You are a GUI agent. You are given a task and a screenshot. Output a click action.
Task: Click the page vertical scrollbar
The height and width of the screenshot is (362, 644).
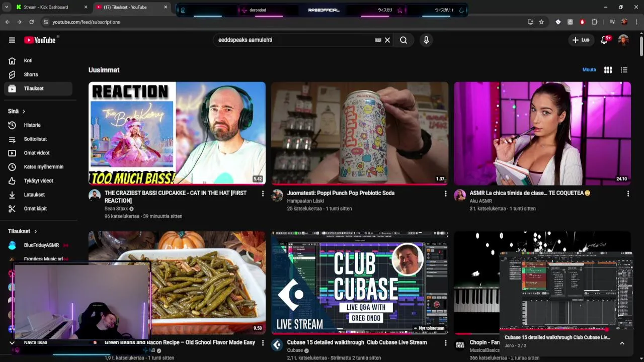641,46
